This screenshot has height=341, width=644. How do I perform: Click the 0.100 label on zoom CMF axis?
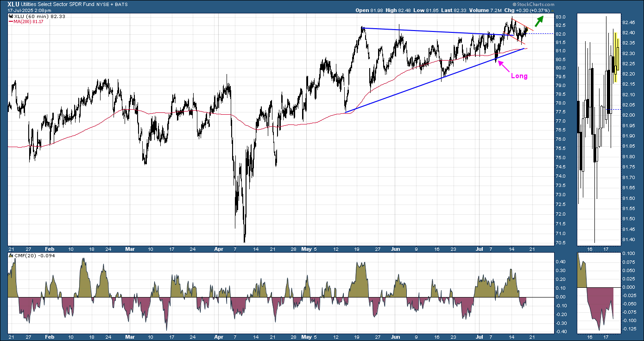tap(628, 254)
